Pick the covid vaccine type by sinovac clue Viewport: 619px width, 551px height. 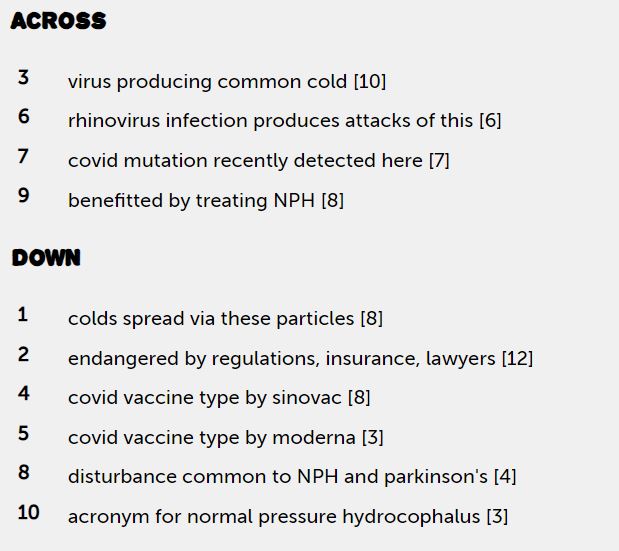click(x=219, y=398)
